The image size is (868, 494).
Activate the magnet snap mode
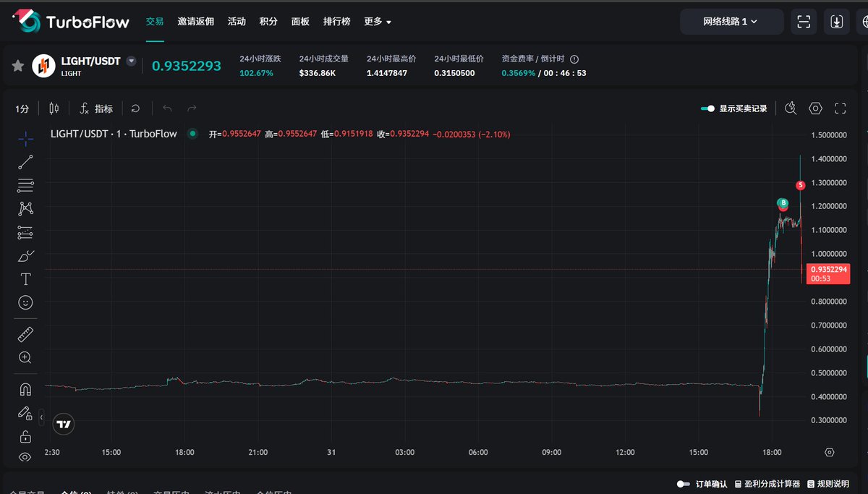pos(25,389)
